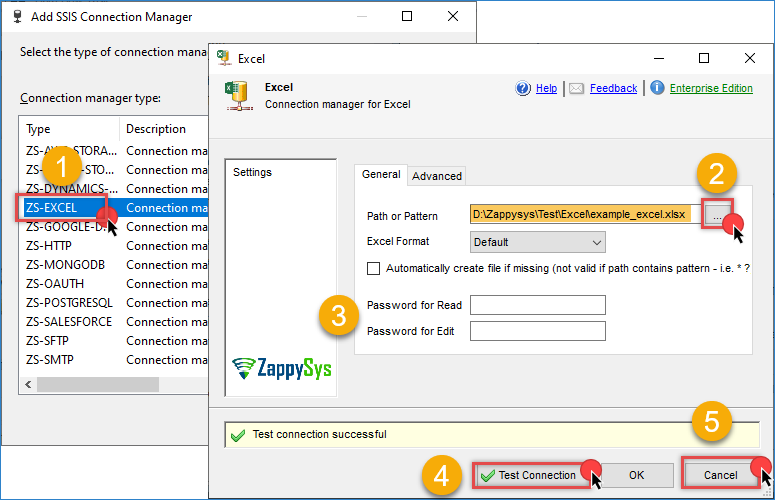
Task: Cancel the Excel connection dialog
Action: click(719, 475)
